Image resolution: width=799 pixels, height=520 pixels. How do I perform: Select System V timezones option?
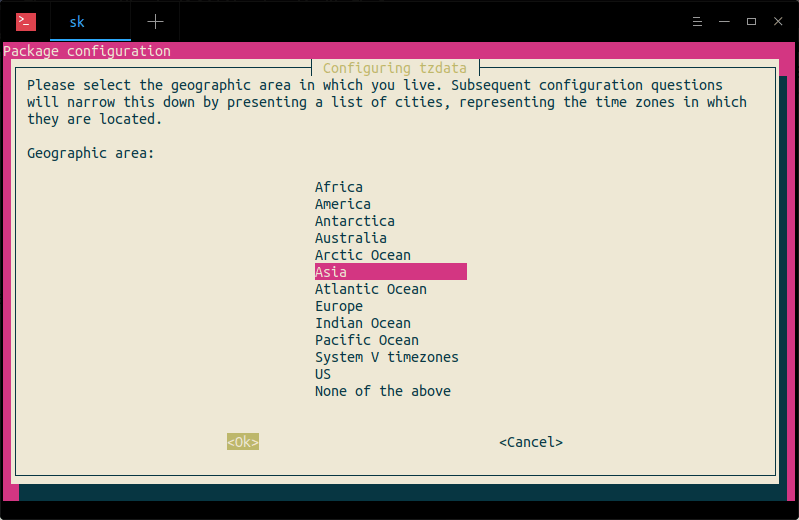click(x=387, y=357)
